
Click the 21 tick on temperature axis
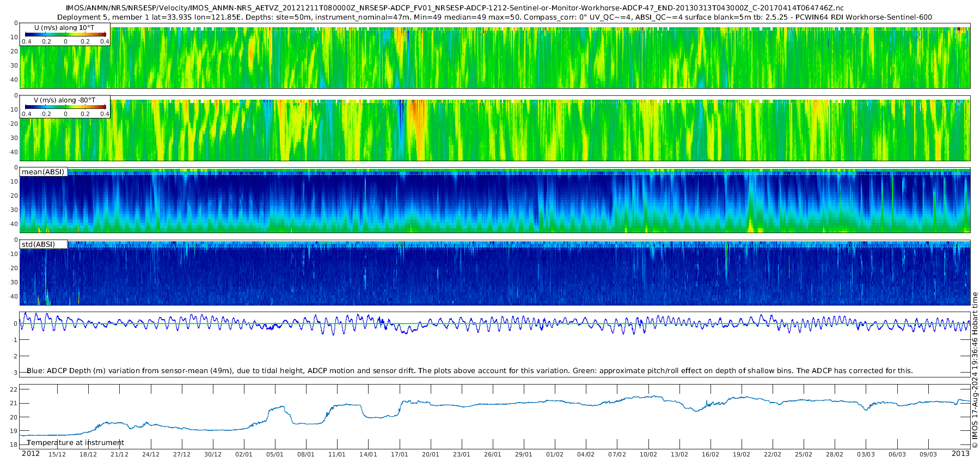tap(14, 404)
